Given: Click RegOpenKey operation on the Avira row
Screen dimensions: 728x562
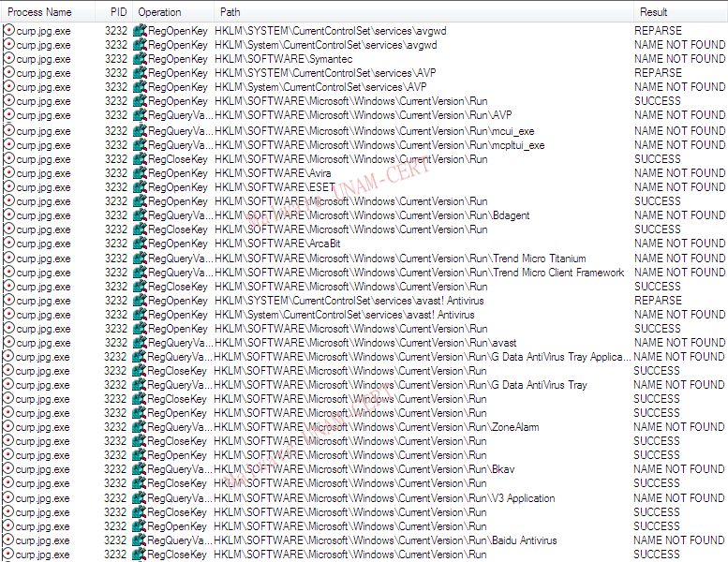Looking at the screenshot, I should click(177, 173).
